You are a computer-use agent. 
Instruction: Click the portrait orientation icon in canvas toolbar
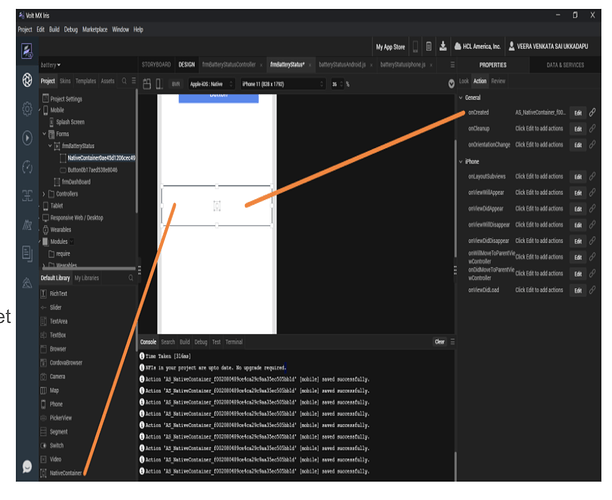click(x=159, y=84)
